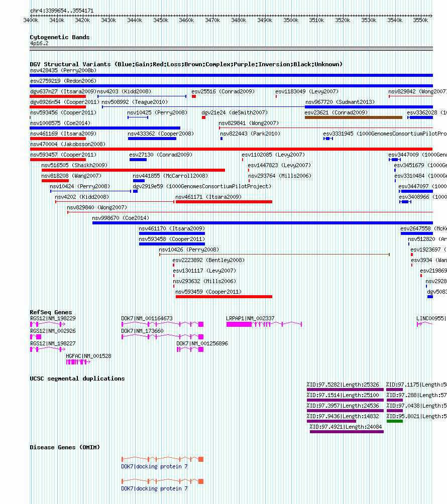Click the nsv967720 (Sudmant2013) label
447x504 pixels.
(x=340, y=102)
